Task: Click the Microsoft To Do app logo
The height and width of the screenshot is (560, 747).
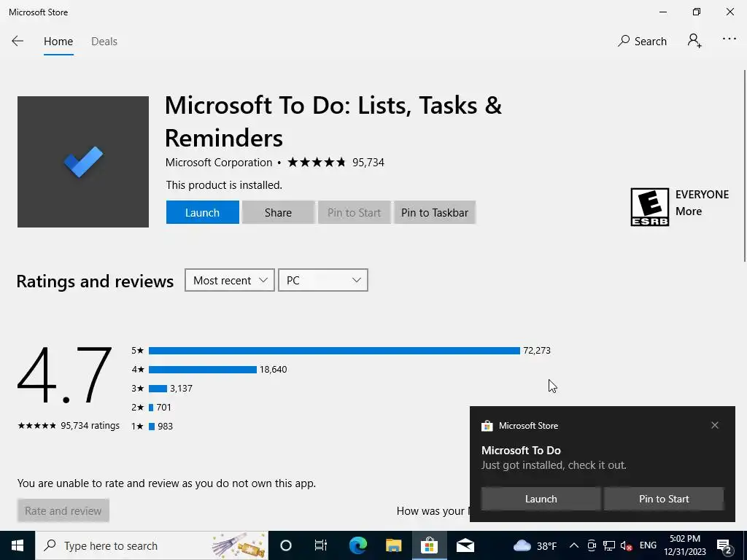Action: click(x=83, y=162)
